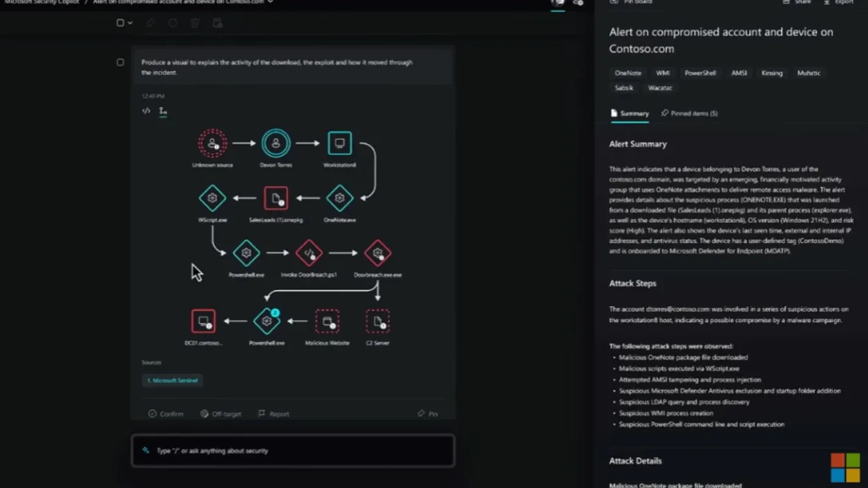Click the Report button under the response
868x488 pixels.
pyautogui.click(x=273, y=414)
